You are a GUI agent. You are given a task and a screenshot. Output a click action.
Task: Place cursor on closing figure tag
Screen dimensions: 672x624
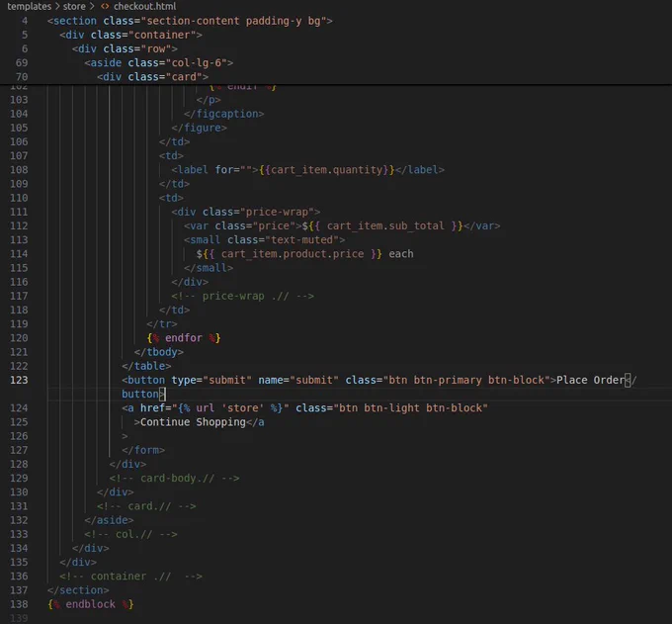[x=199, y=128]
